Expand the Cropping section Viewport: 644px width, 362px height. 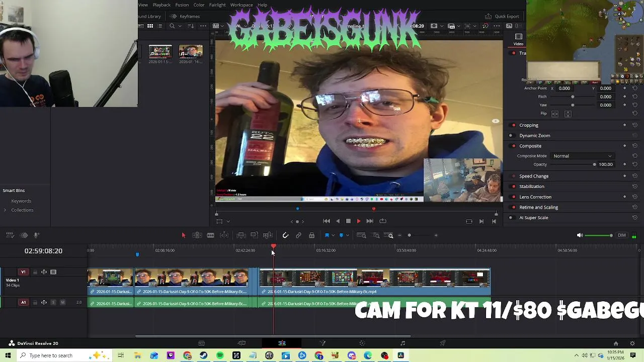tap(529, 125)
